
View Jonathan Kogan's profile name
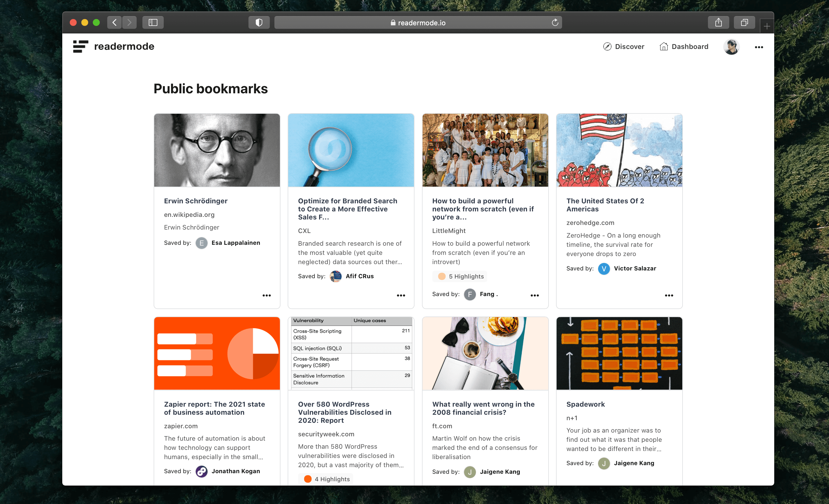pyautogui.click(x=236, y=471)
